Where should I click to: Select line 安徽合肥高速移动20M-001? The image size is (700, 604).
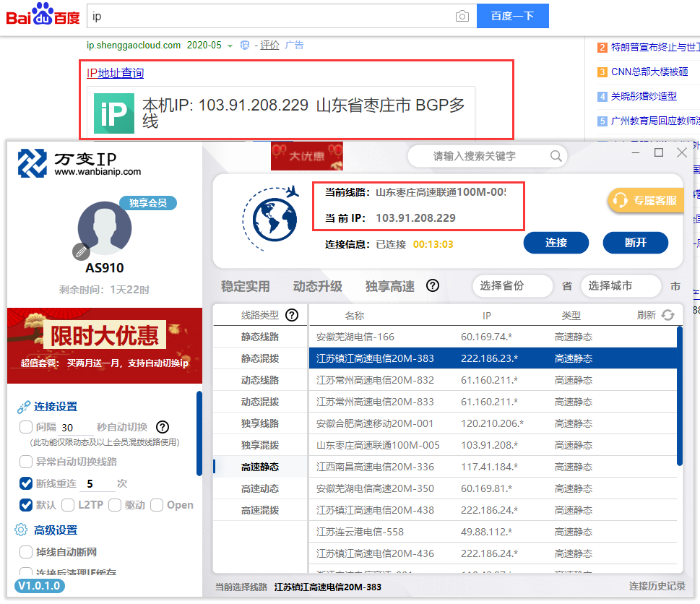tap(493, 423)
